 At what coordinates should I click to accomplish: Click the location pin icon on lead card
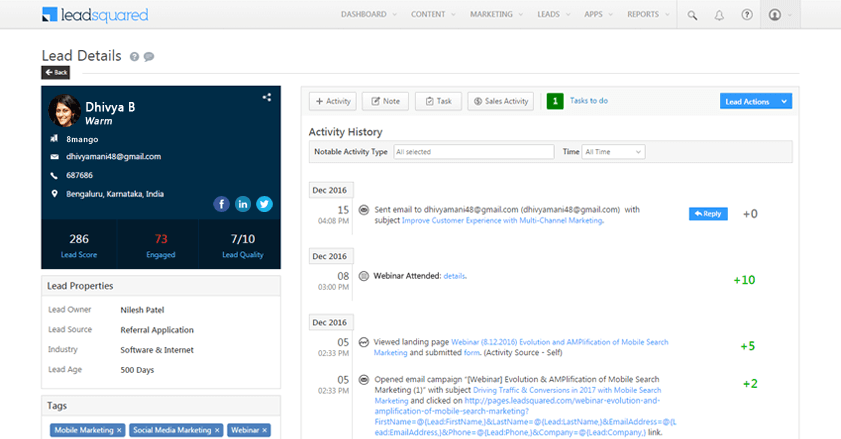tap(54, 194)
